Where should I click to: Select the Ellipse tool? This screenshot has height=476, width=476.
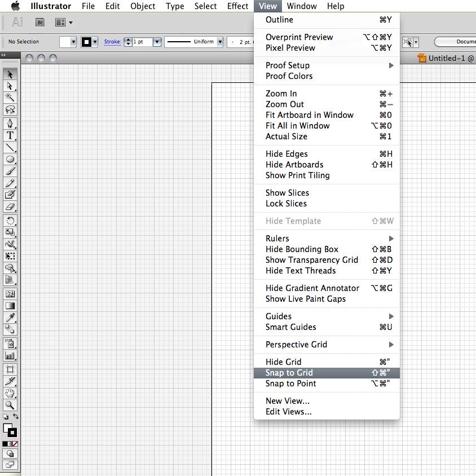click(10, 160)
